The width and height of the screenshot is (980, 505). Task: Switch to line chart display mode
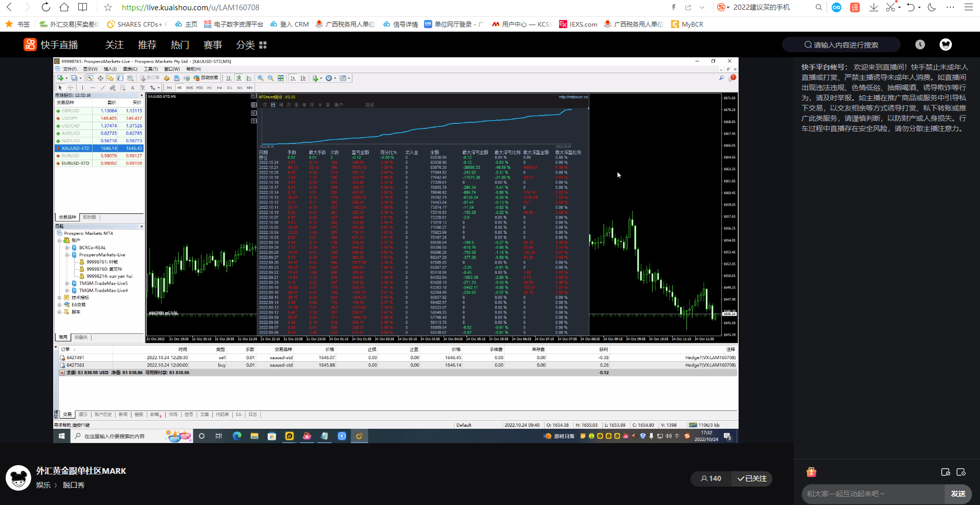coord(249,78)
